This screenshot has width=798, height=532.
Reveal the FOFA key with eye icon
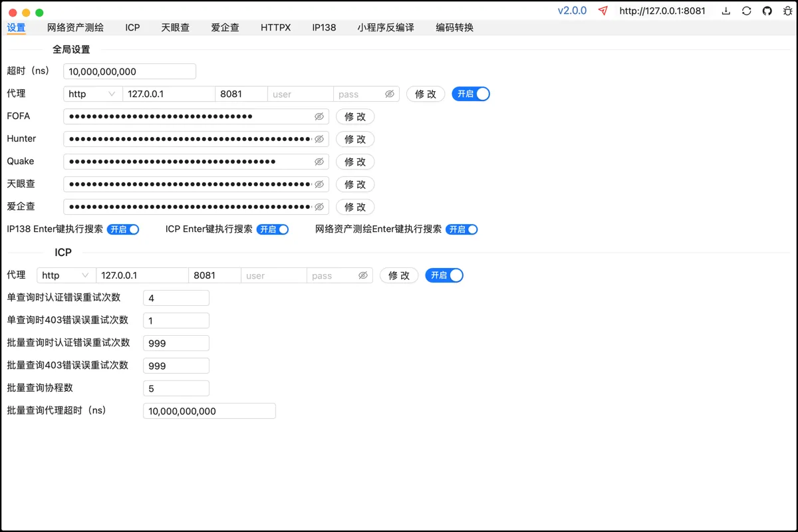tap(319, 116)
